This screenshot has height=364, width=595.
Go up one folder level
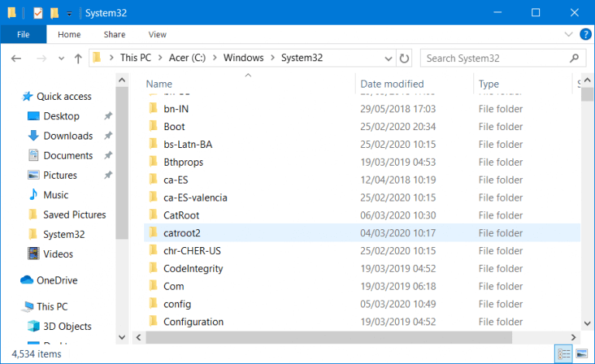(78, 58)
